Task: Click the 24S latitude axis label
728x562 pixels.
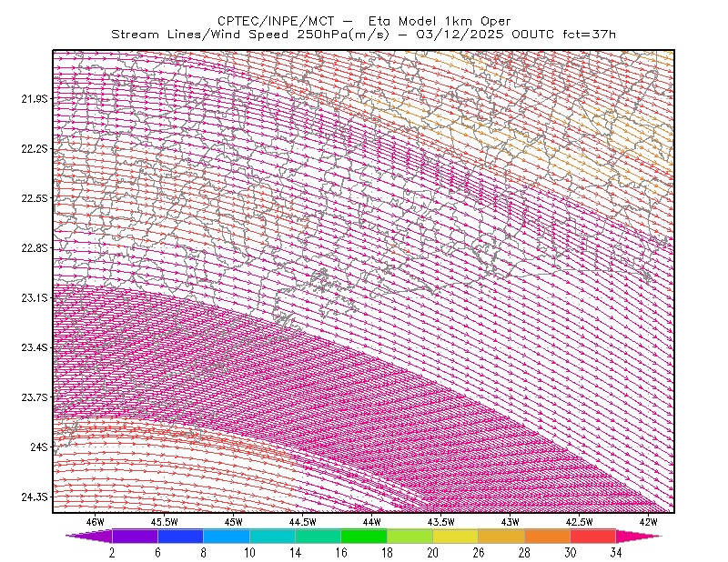Action: click(39, 447)
